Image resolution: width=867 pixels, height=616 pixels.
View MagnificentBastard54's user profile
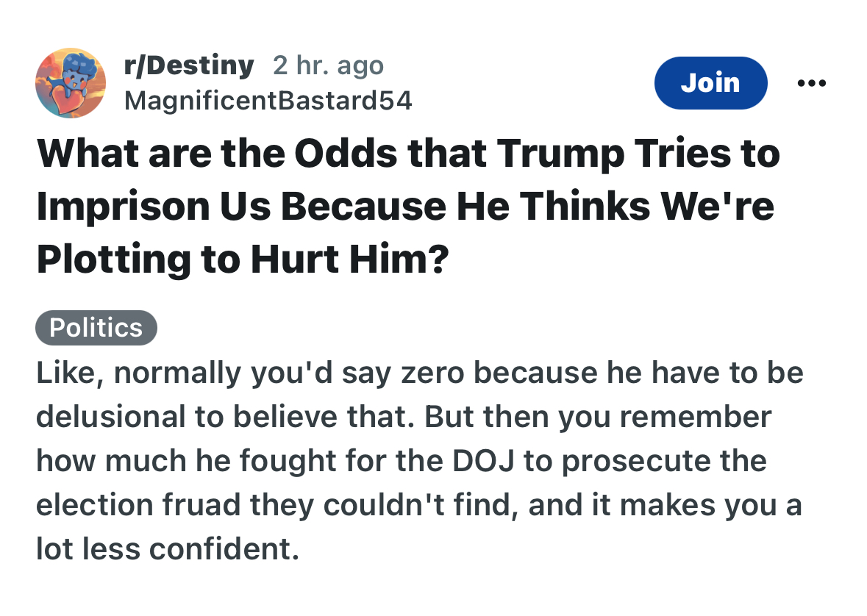(x=268, y=100)
